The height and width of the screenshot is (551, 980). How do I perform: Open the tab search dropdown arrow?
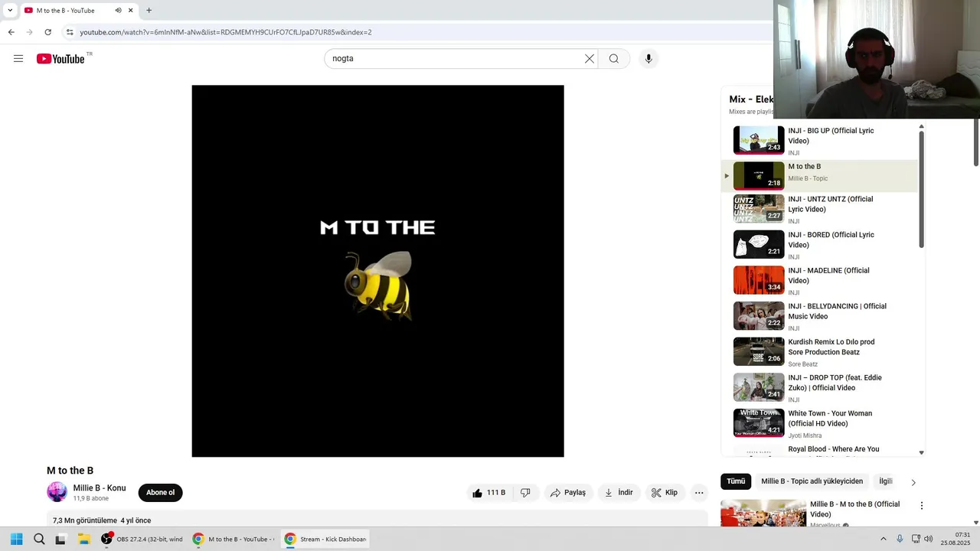[x=9, y=11]
